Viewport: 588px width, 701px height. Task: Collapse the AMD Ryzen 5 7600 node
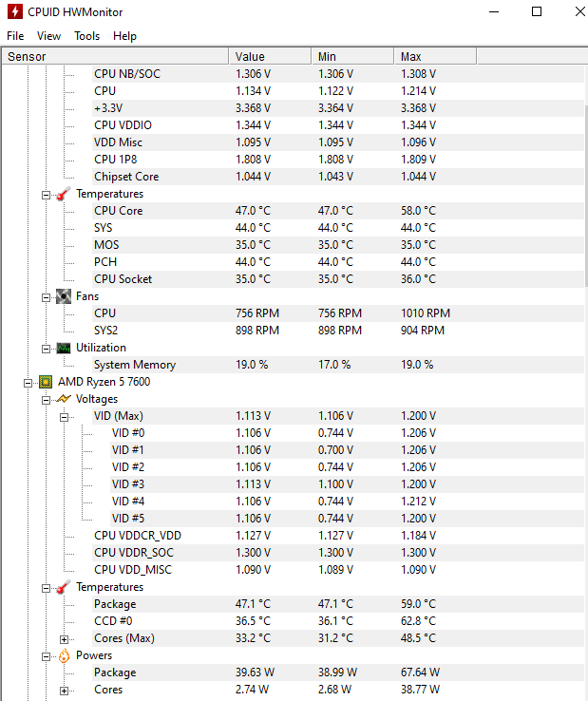28,383
